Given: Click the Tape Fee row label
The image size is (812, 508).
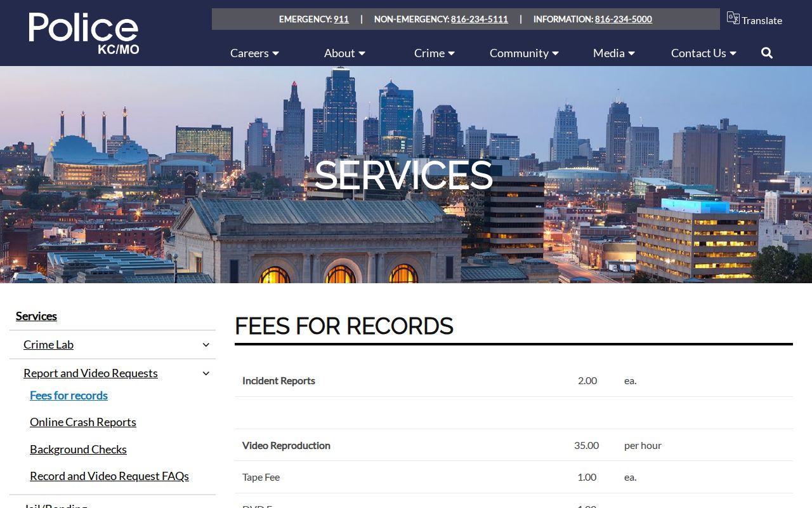Looking at the screenshot, I should pos(261,478).
